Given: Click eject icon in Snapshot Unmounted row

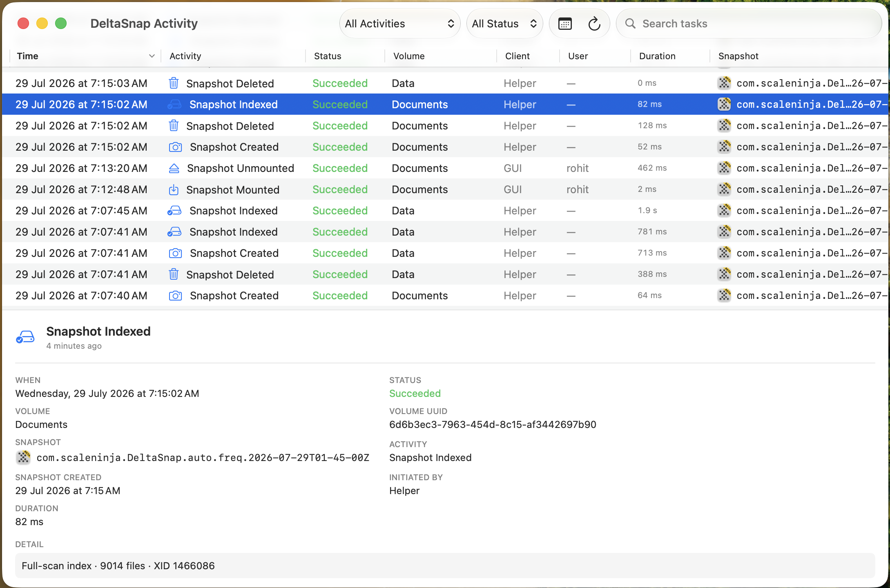Looking at the screenshot, I should coord(174,168).
